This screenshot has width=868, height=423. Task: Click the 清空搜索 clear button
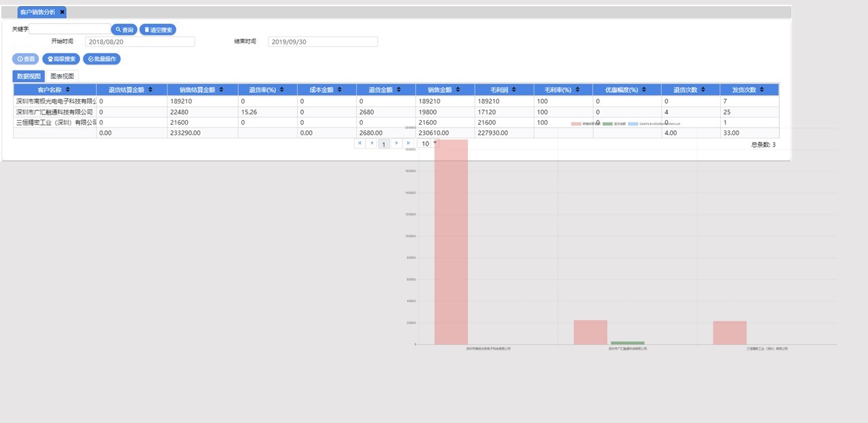point(158,30)
